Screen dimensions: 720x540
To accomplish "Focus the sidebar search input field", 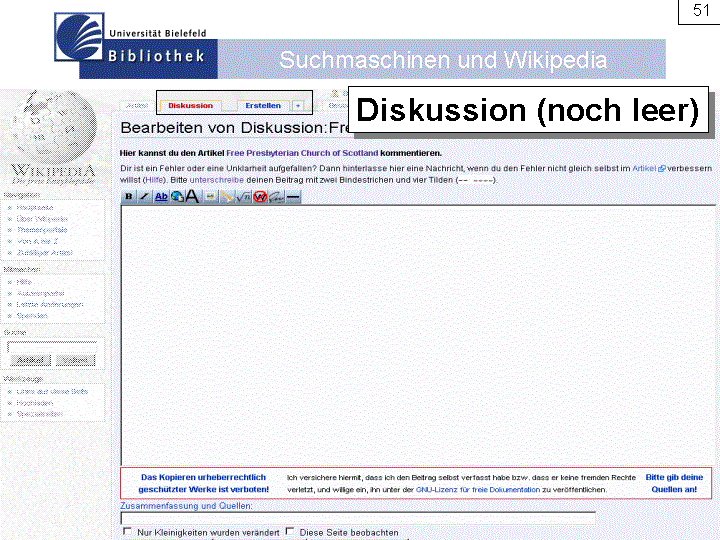I will (x=52, y=347).
